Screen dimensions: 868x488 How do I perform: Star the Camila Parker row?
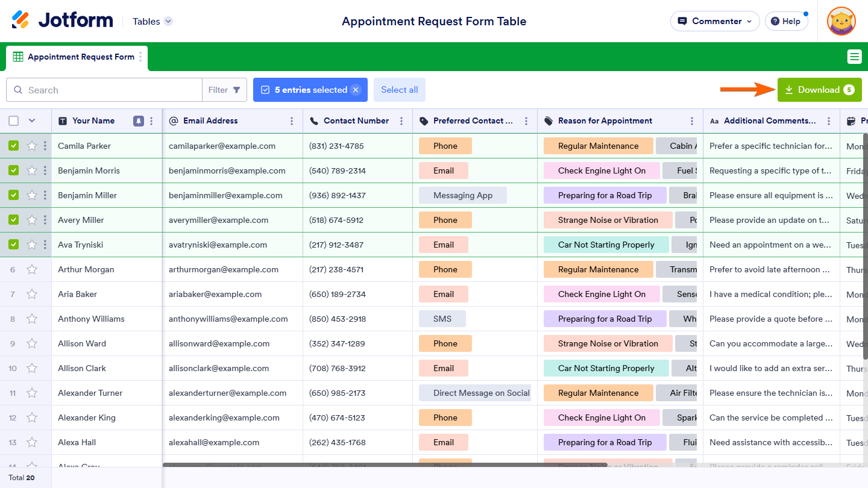pyautogui.click(x=32, y=146)
